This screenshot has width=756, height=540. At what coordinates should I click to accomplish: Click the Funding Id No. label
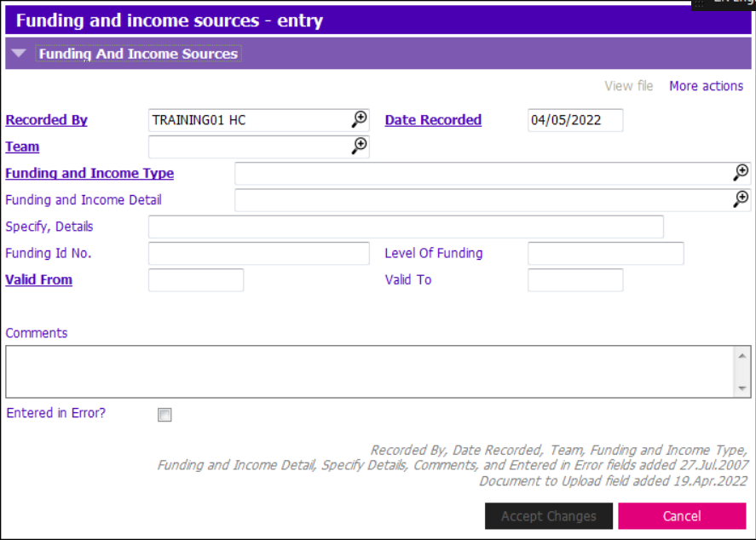(x=49, y=253)
